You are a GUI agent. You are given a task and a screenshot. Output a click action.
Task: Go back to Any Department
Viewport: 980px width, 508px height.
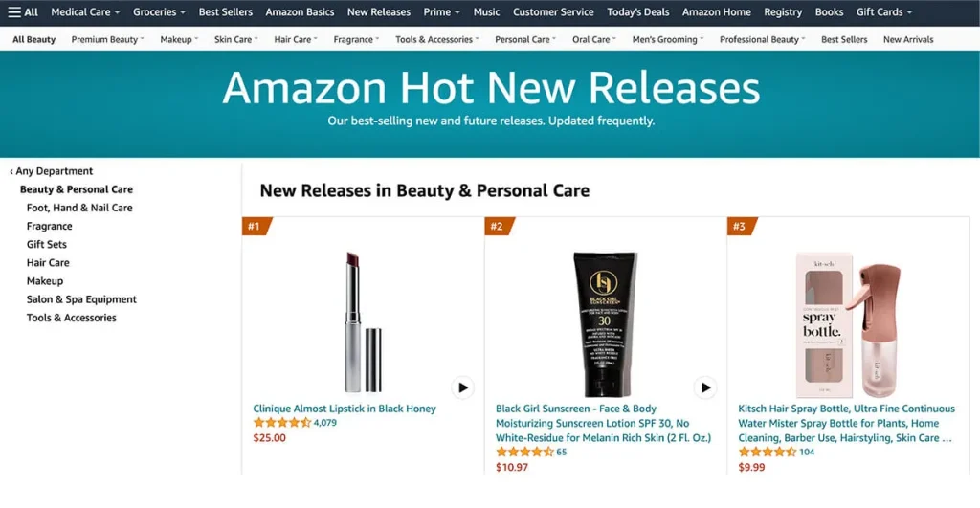52,171
